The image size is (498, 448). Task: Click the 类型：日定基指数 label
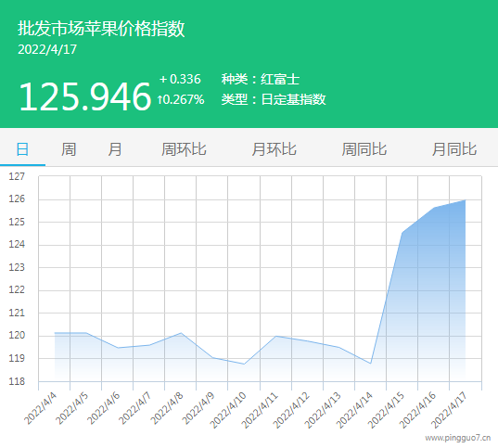(274, 99)
